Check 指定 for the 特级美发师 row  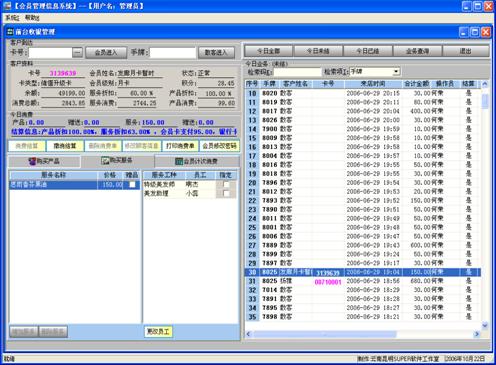click(x=226, y=184)
